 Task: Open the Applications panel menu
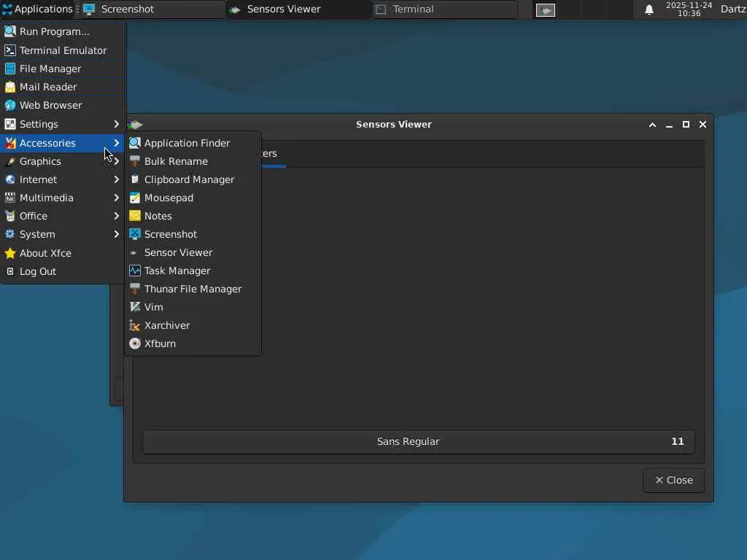(37, 9)
